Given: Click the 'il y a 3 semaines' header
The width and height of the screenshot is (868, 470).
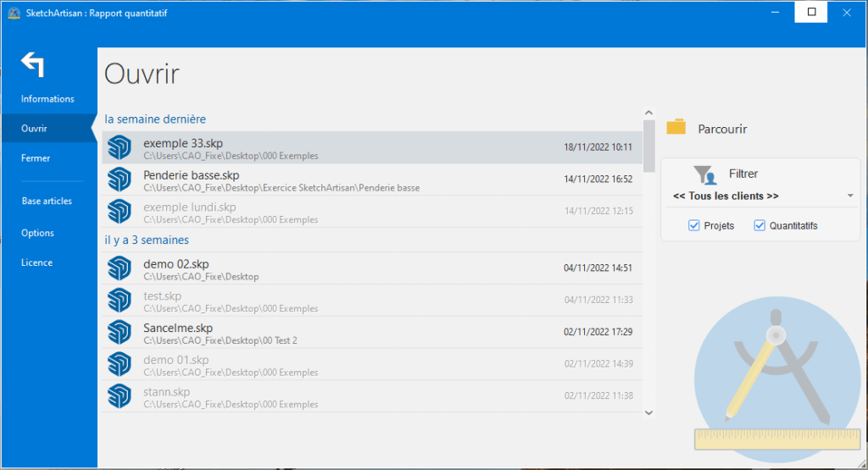Looking at the screenshot, I should click(x=147, y=240).
